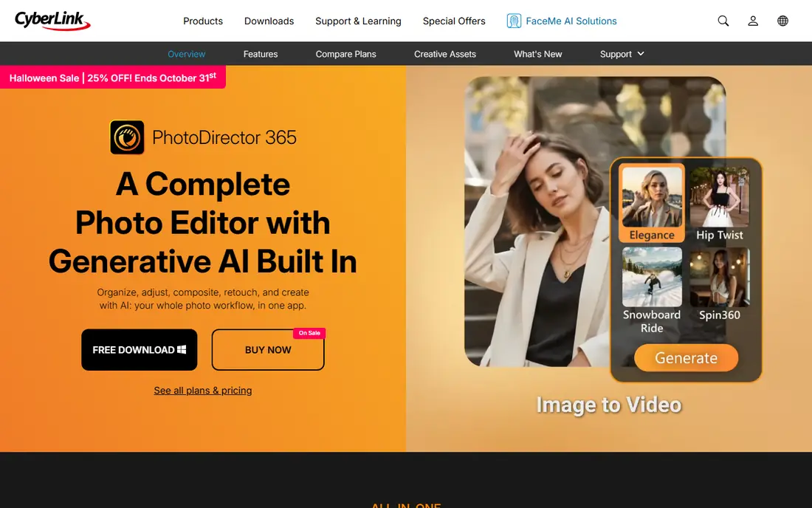The width and height of the screenshot is (812, 508).
Task: Click the On Sale badge
Action: [x=309, y=333]
